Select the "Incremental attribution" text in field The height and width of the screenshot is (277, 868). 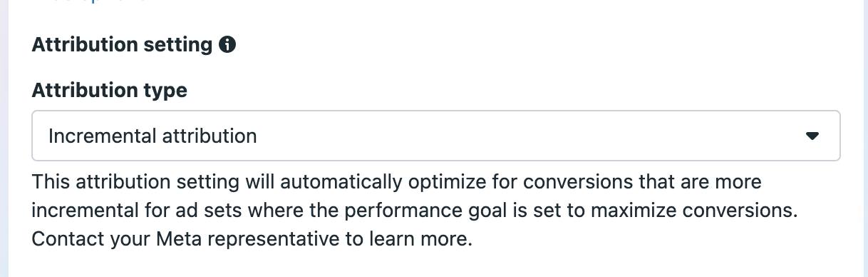153,136
